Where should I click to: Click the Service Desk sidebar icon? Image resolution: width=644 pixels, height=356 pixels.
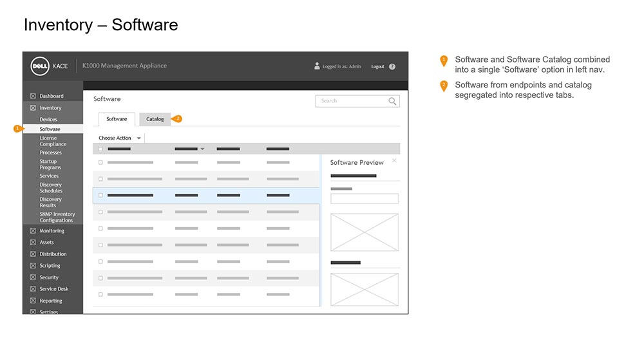33,289
